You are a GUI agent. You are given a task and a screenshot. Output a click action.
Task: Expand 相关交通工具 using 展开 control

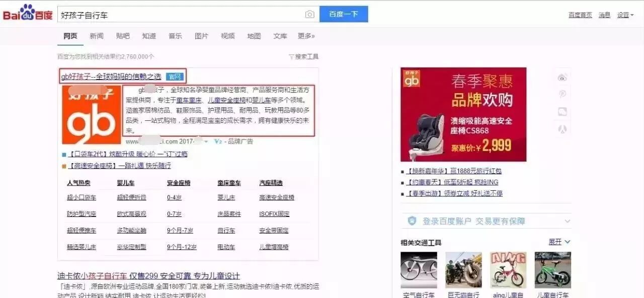pyautogui.click(x=556, y=242)
